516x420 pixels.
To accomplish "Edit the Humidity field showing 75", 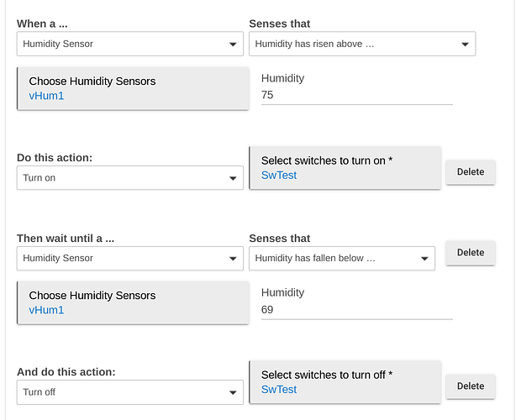I will pos(356,96).
